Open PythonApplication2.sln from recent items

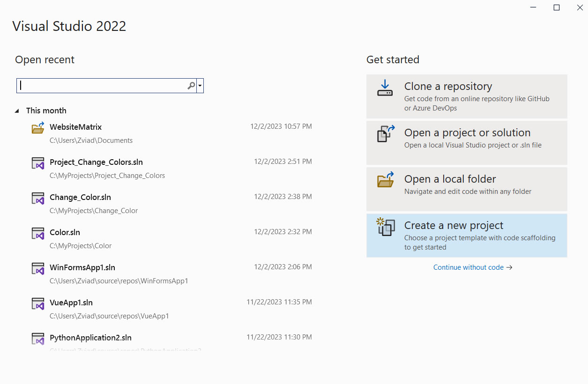coord(90,338)
